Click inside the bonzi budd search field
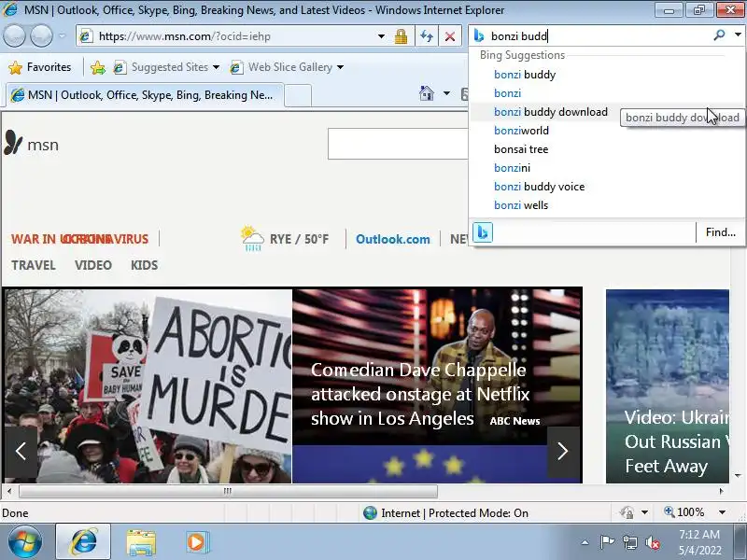The width and height of the screenshot is (747, 560). tap(598, 36)
